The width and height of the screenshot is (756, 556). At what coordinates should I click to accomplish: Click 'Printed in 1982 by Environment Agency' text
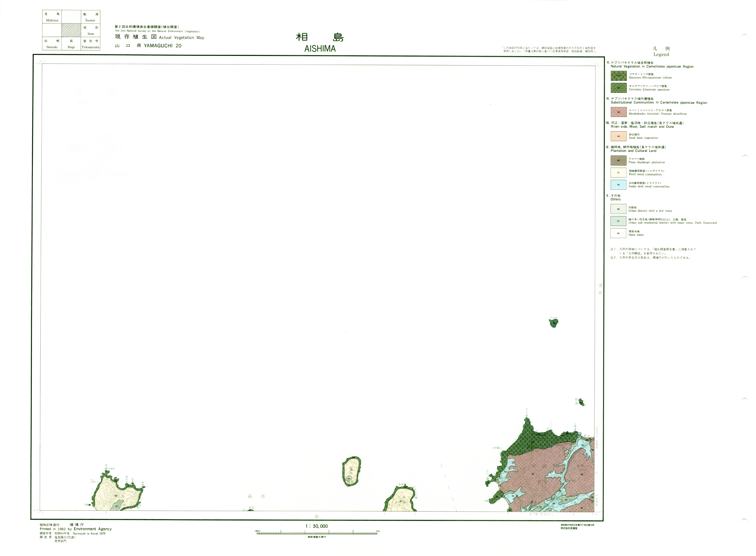click(76, 529)
